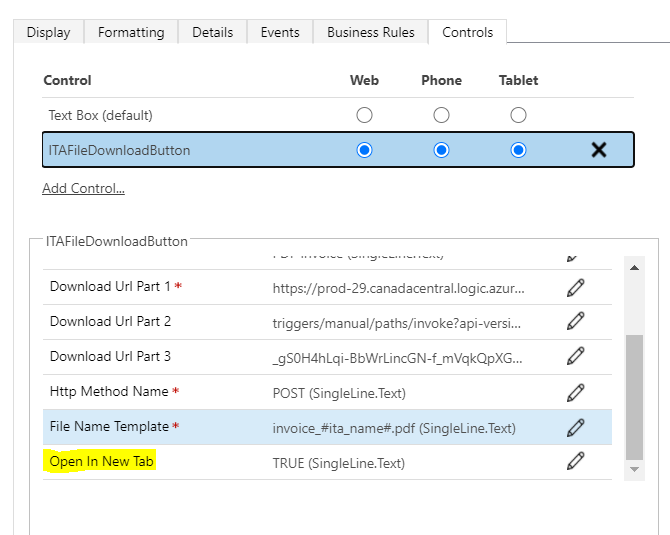Switch to the Formatting tab
Viewport: 670px width, 535px height.
point(131,32)
